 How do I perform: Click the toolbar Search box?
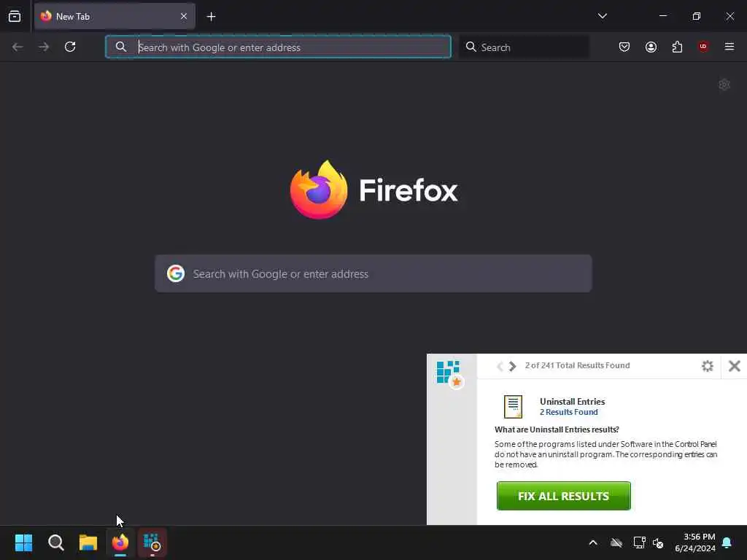pyautogui.click(x=524, y=47)
